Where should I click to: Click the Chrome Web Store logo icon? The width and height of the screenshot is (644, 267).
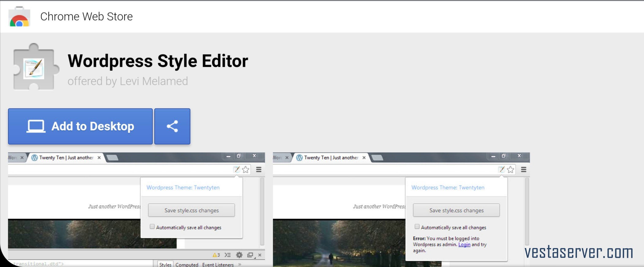[x=19, y=17]
